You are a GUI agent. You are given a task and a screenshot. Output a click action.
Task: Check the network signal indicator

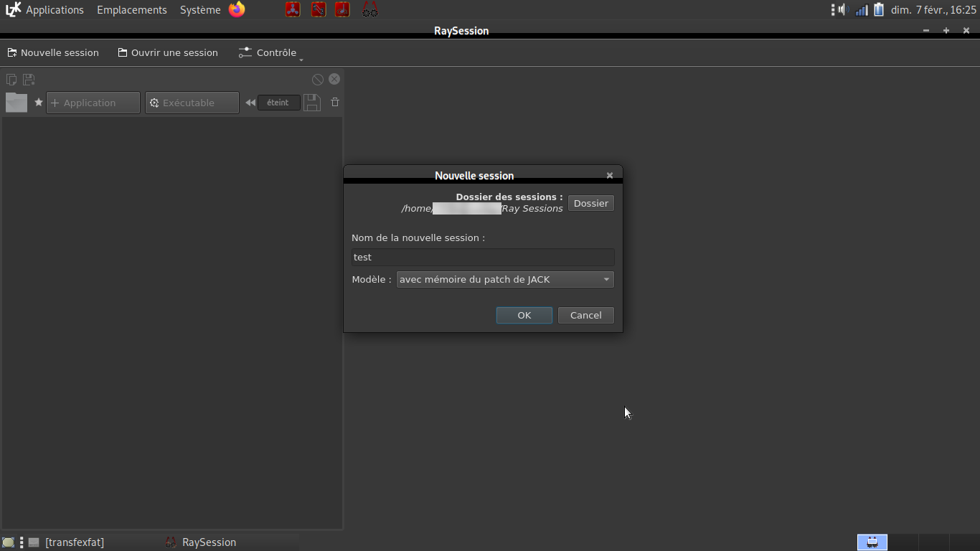tap(862, 9)
